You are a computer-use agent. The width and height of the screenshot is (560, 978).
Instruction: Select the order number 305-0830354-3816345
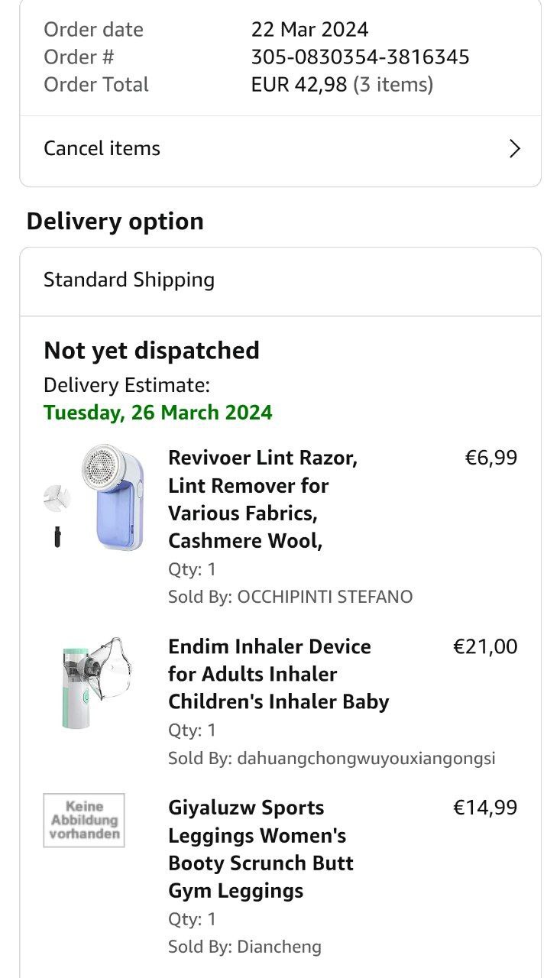tap(360, 57)
